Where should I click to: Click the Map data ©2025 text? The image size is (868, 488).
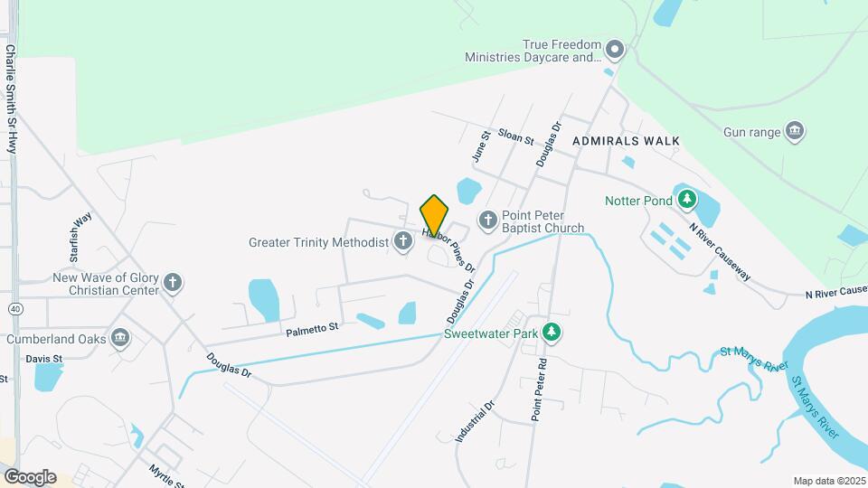(829, 482)
